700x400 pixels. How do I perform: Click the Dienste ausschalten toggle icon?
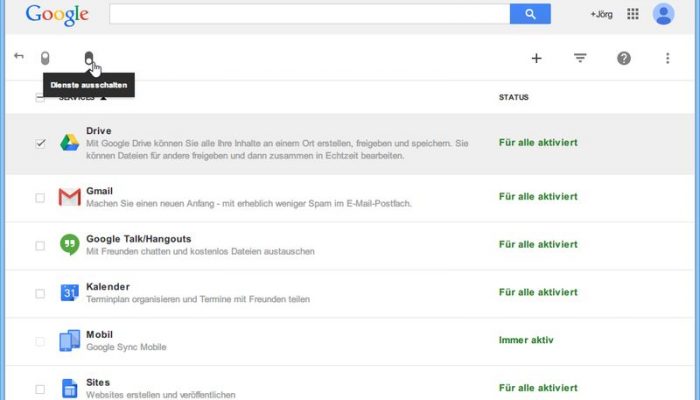89,58
